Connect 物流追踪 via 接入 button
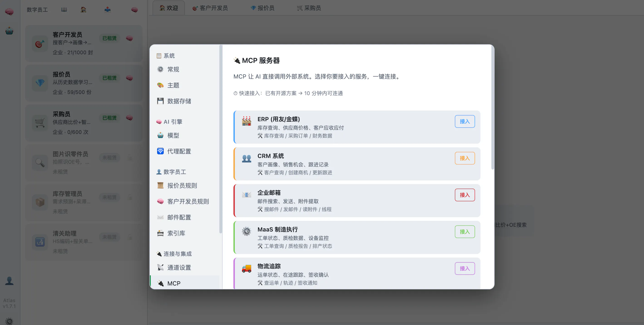 tap(465, 268)
